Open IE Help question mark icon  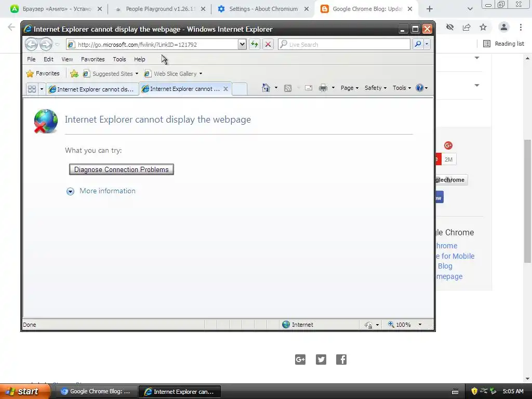click(x=420, y=88)
